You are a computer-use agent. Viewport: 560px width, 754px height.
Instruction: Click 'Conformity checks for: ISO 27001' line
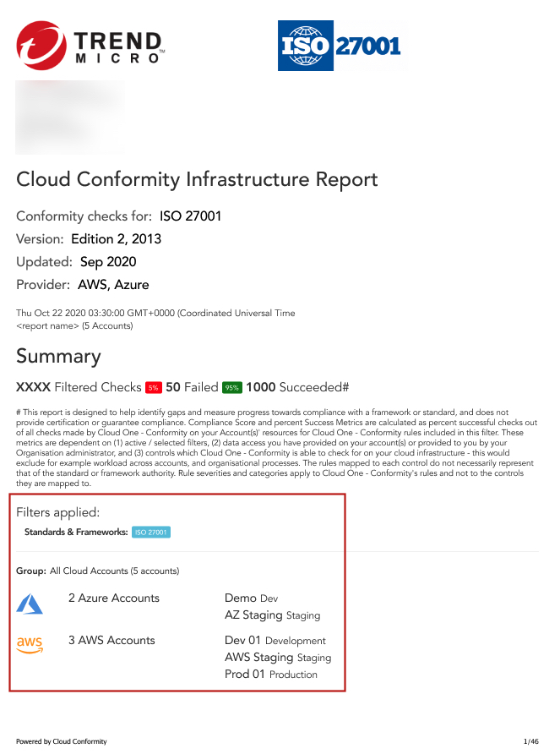point(119,216)
